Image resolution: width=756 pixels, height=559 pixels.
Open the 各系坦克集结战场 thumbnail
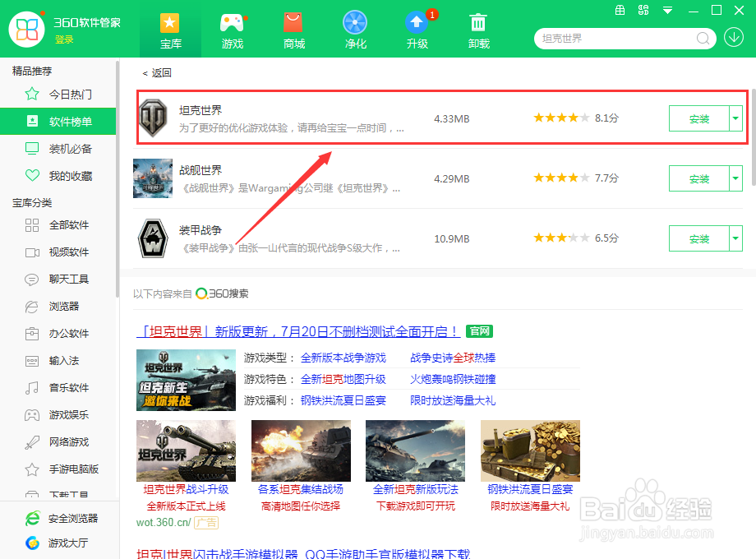(x=301, y=450)
